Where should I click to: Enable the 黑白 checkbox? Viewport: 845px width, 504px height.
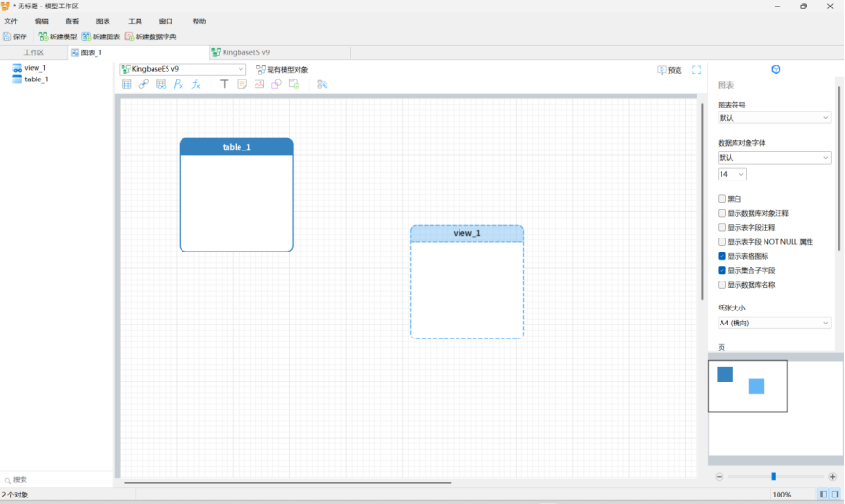click(721, 199)
